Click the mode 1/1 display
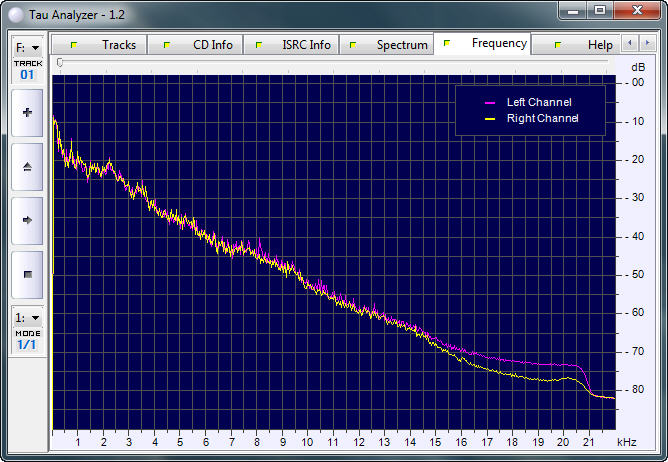The image size is (668, 462). click(x=27, y=345)
